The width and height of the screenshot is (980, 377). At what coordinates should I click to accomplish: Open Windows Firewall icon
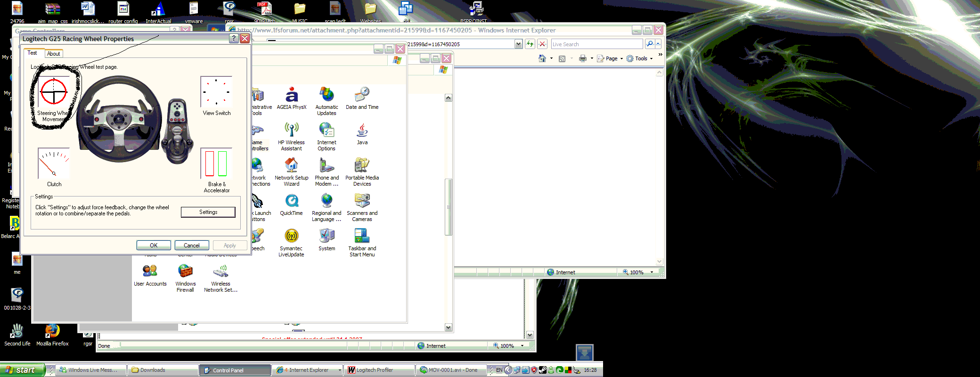185,278
